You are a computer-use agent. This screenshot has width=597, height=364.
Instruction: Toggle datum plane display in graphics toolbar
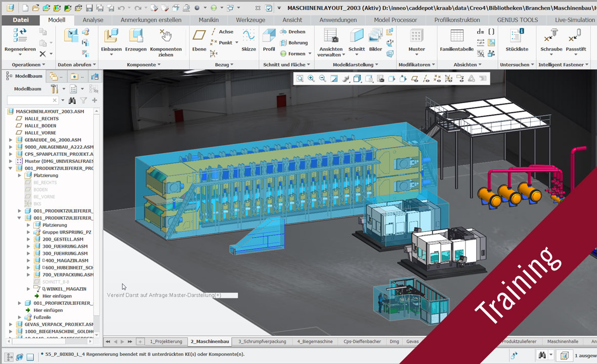point(414,78)
